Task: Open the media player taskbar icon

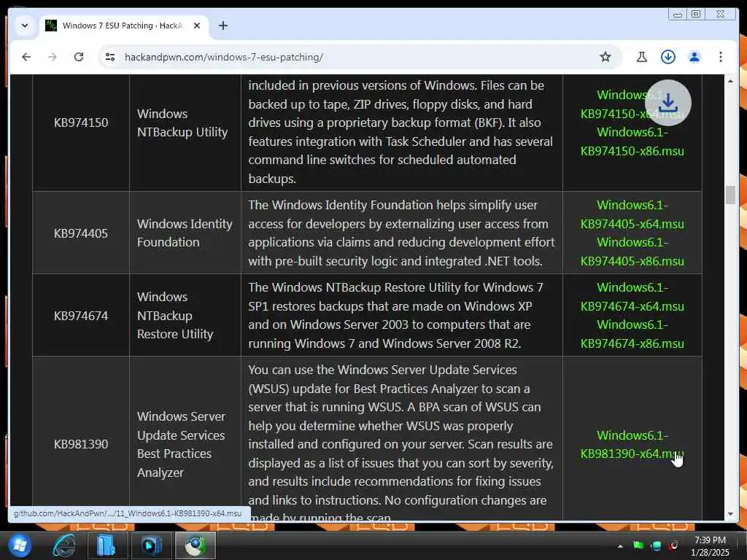Action: [151, 545]
